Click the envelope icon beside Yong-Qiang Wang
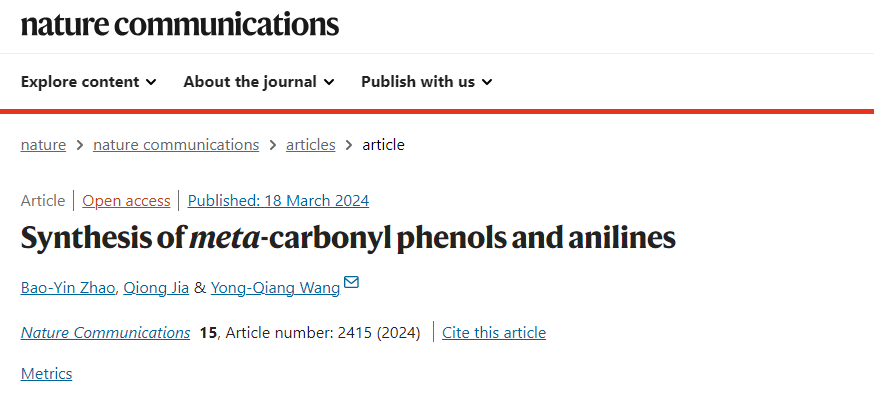This screenshot has height=407, width=874. point(351,282)
